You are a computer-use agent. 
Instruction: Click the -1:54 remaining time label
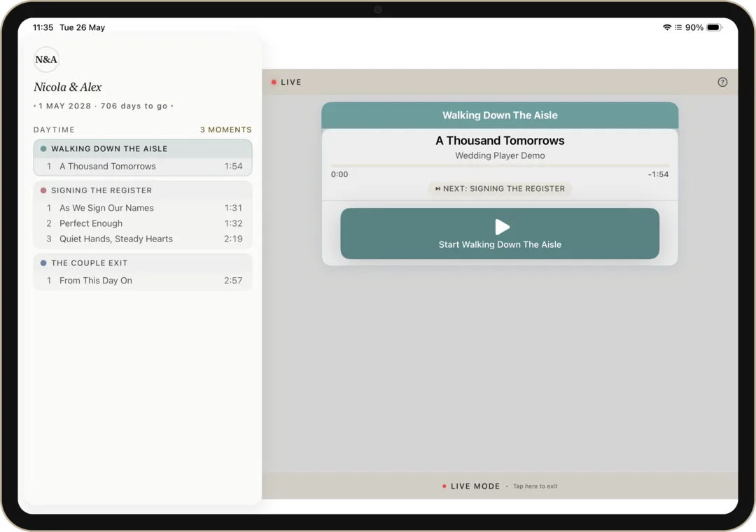point(658,174)
